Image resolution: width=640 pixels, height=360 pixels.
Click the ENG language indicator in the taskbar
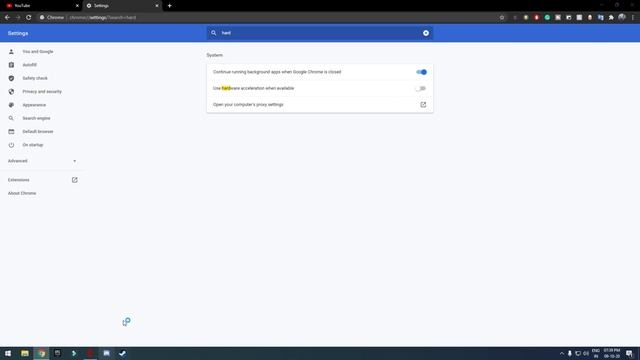click(x=596, y=353)
